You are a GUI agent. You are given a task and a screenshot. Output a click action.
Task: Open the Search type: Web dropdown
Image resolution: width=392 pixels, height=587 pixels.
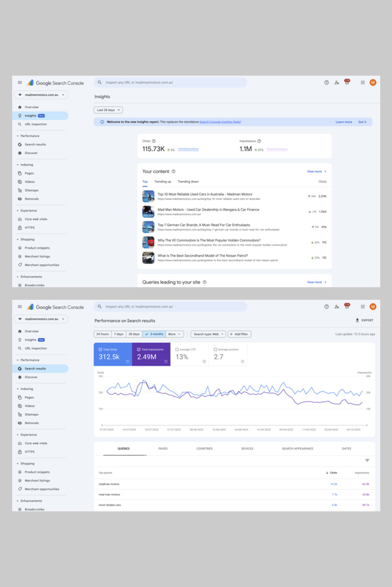(x=208, y=334)
